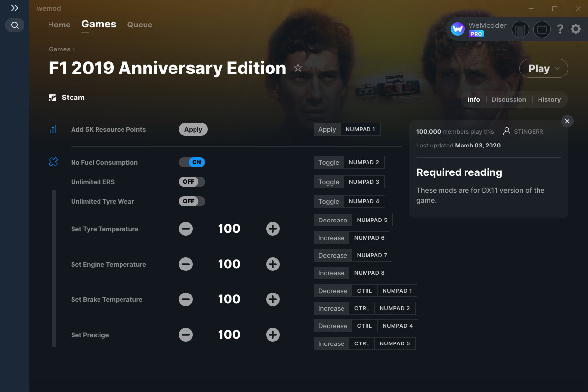The width and height of the screenshot is (588, 392).
Task: Change Unlimited ERS hotkey NUMPAD 3
Action: [x=364, y=182]
